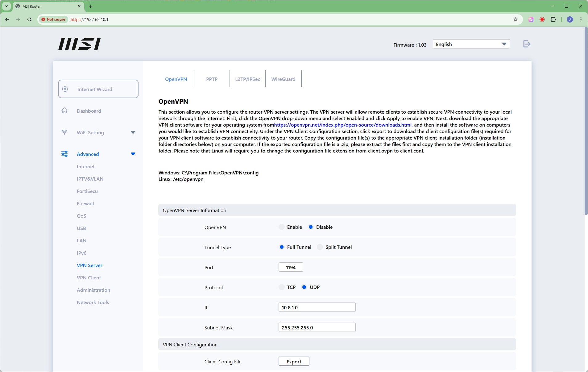Click the Internet Wizard gear icon
Image resolution: width=588 pixels, height=372 pixels.
tap(65, 89)
